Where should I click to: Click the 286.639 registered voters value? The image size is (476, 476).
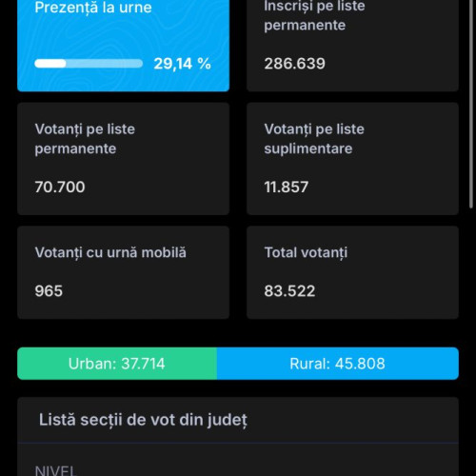click(x=295, y=64)
